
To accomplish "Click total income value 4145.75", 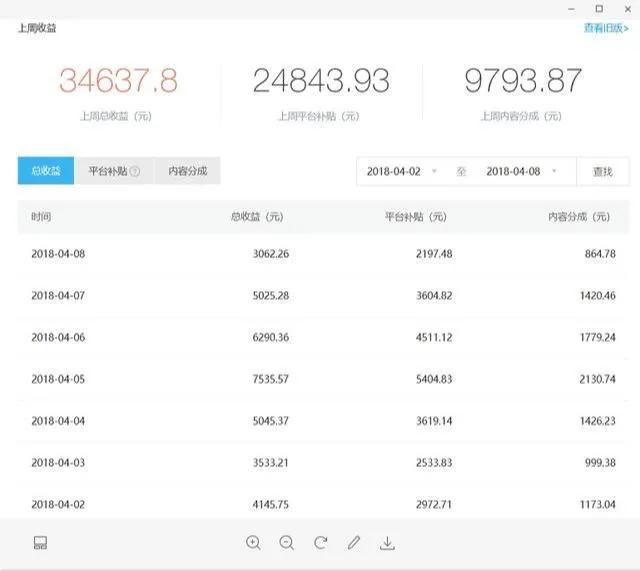I will (x=271, y=504).
